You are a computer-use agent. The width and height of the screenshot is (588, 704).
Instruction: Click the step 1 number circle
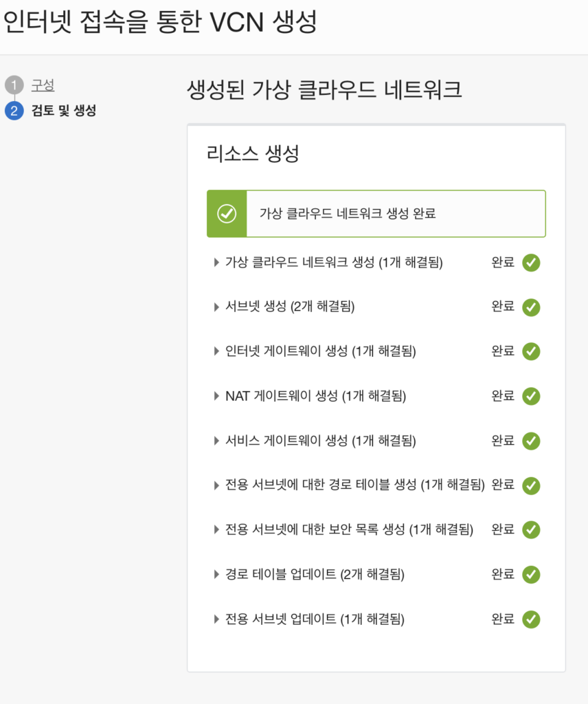(x=14, y=85)
